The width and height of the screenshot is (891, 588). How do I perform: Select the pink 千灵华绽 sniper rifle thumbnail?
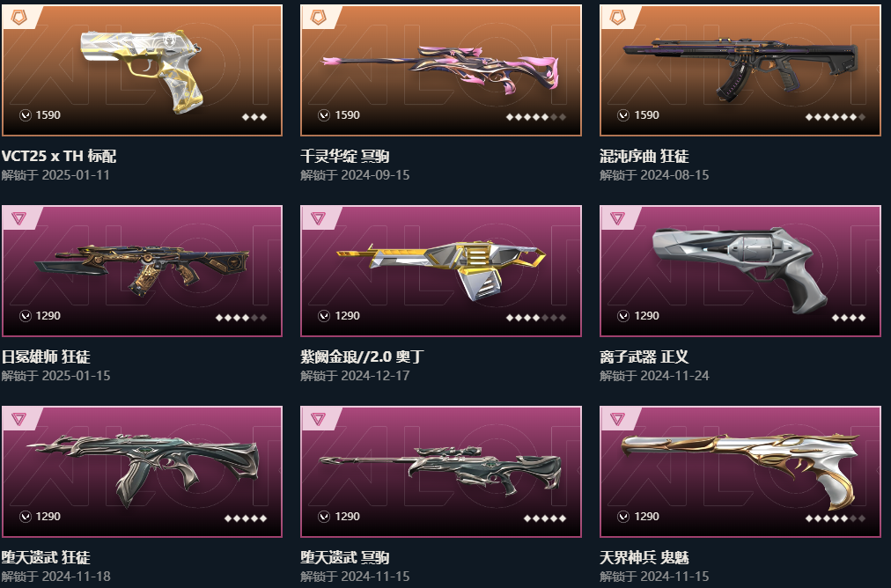click(x=441, y=70)
